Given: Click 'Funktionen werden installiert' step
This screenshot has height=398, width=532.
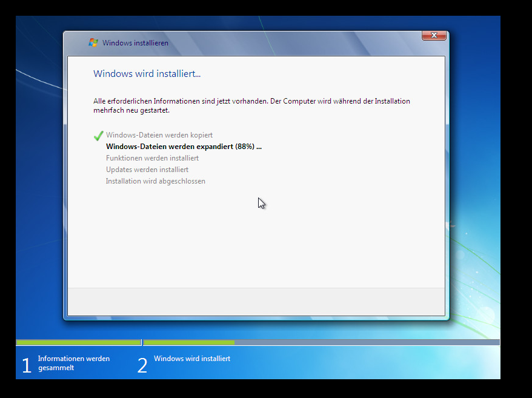Looking at the screenshot, I should [x=152, y=158].
